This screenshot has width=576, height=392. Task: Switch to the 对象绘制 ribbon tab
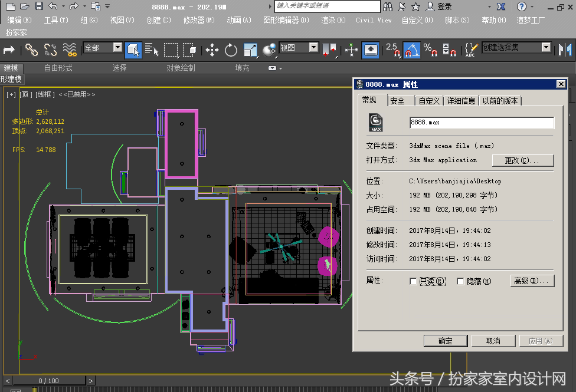(x=181, y=68)
